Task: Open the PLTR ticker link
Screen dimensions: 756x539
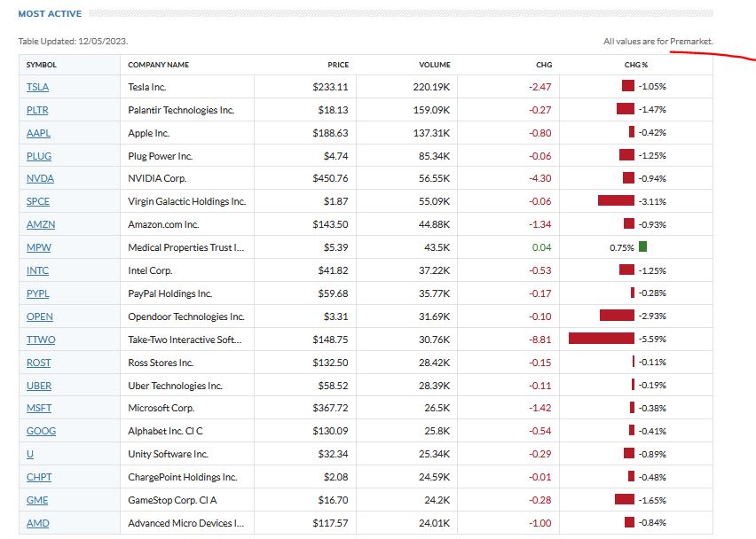Action: coord(39,110)
